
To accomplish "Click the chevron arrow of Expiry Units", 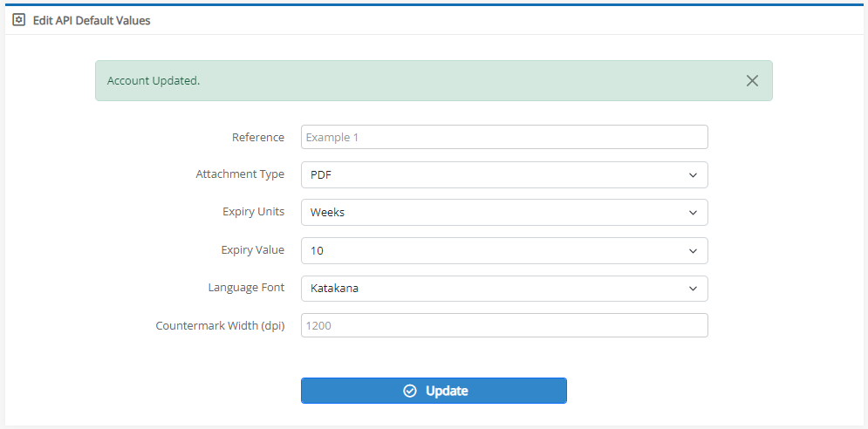I will 693,213.
